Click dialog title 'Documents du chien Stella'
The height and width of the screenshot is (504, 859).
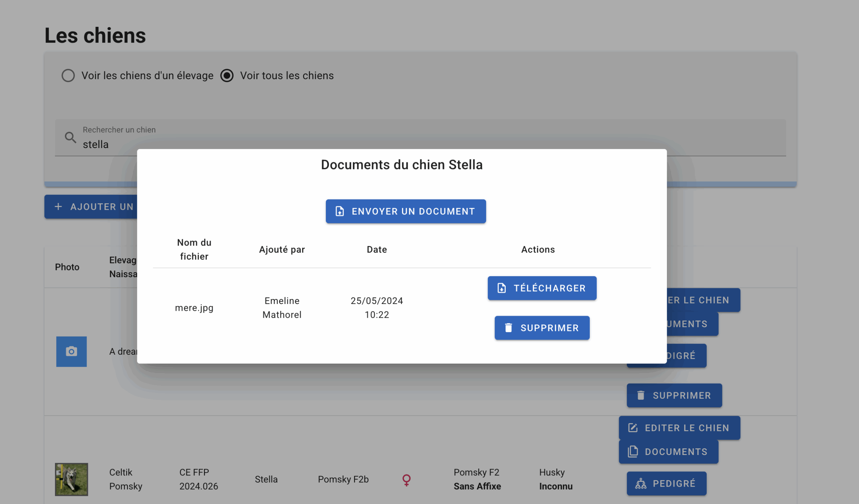click(402, 165)
